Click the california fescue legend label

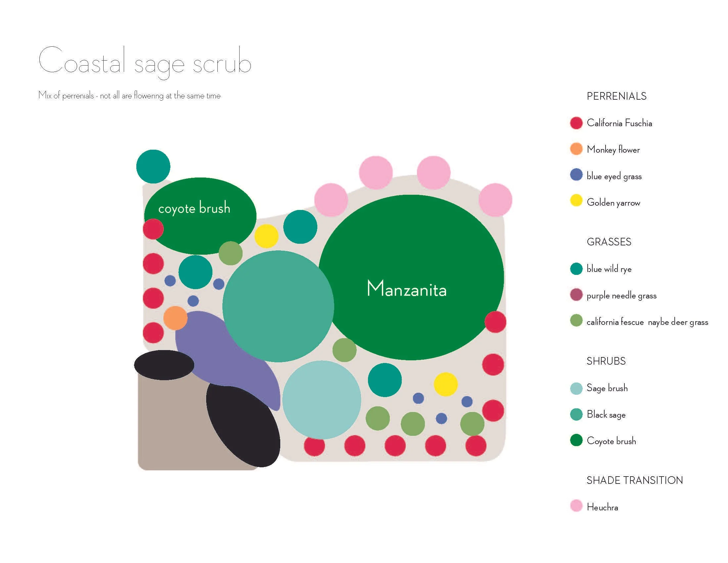pyautogui.click(x=615, y=322)
